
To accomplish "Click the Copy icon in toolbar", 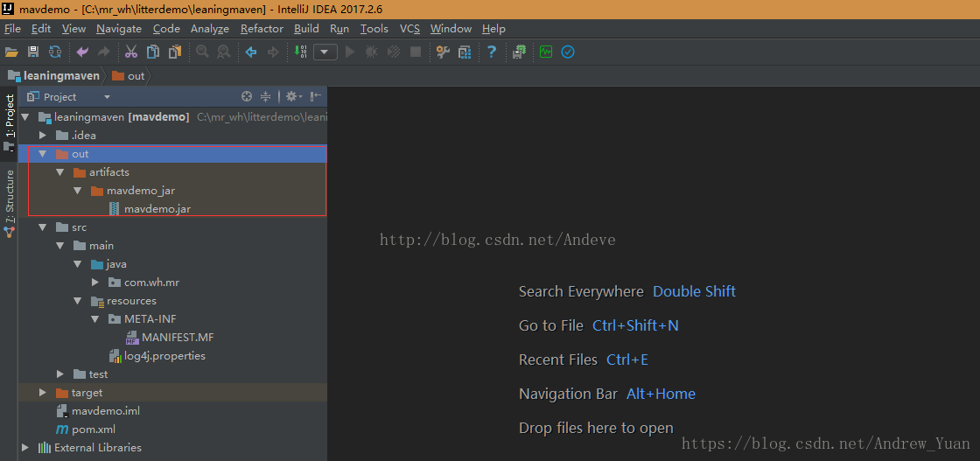I will (152, 52).
